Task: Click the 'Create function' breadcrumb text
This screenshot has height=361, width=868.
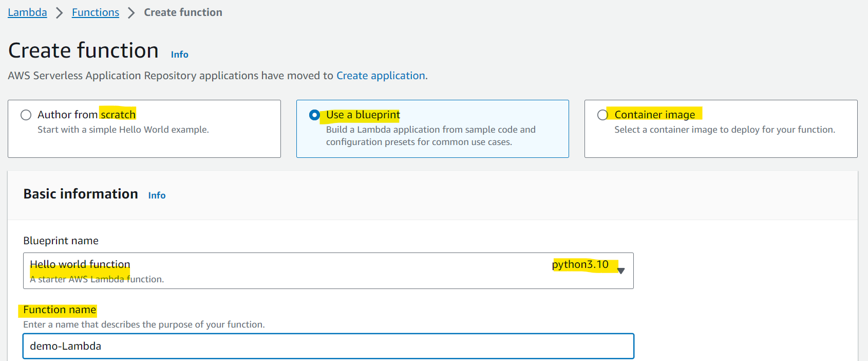Action: pyautogui.click(x=183, y=12)
